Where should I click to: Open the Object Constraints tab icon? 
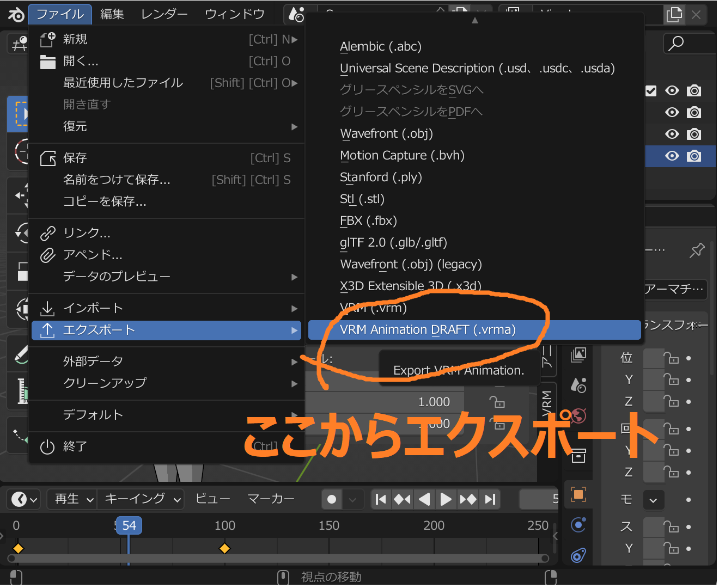[578, 555]
